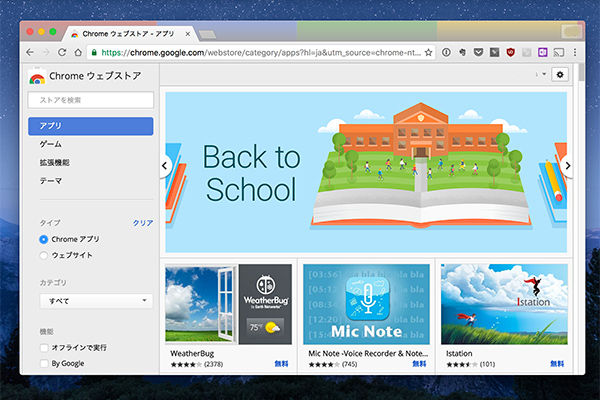
Task: Click the Istation app title
Action: [459, 353]
